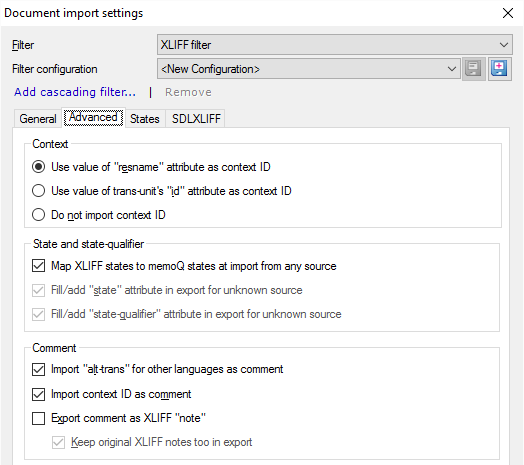The height and width of the screenshot is (465, 524).
Task: Select the Advanced tab
Action: tap(93, 118)
